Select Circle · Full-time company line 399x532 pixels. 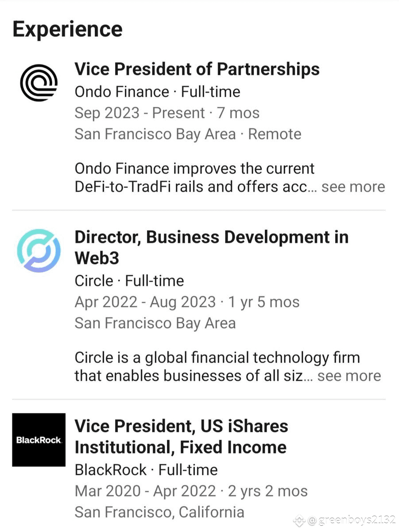(129, 281)
